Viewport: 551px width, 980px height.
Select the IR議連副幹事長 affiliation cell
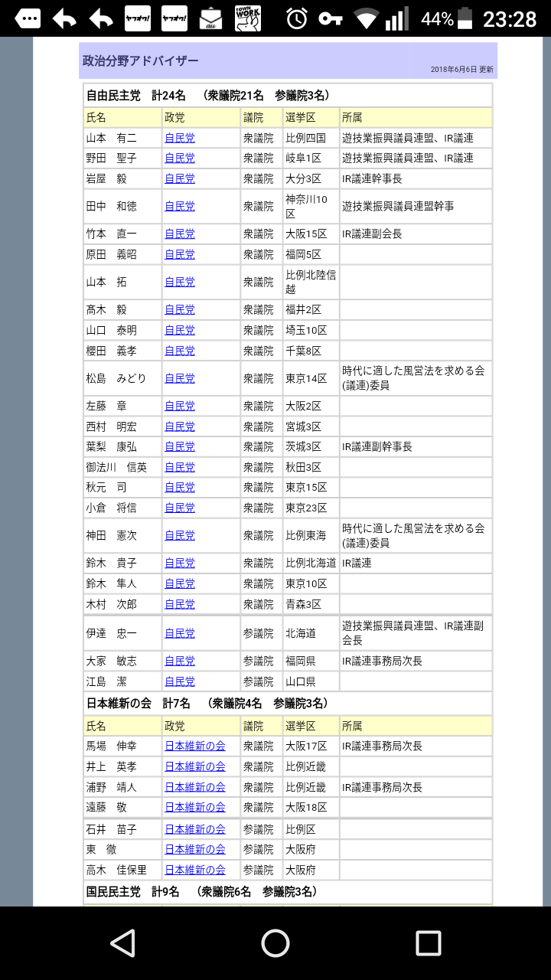coord(416,446)
